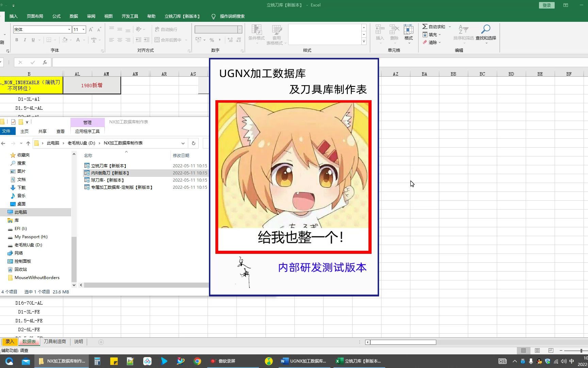Open Explorer address bar history dropdown
Image resolution: width=588 pixels, height=368 pixels.
[183, 143]
